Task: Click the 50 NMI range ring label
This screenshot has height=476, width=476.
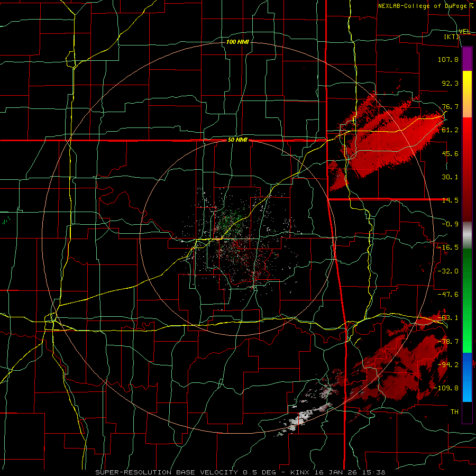Action: [237, 140]
